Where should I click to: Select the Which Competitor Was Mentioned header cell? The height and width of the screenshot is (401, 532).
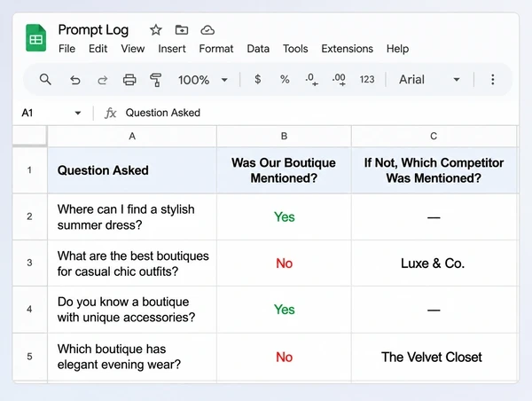[x=434, y=170]
